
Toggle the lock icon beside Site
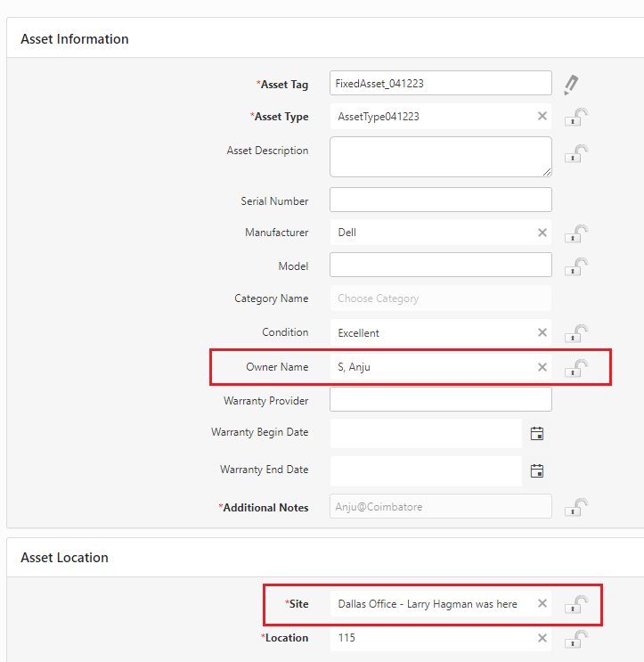pos(576,604)
